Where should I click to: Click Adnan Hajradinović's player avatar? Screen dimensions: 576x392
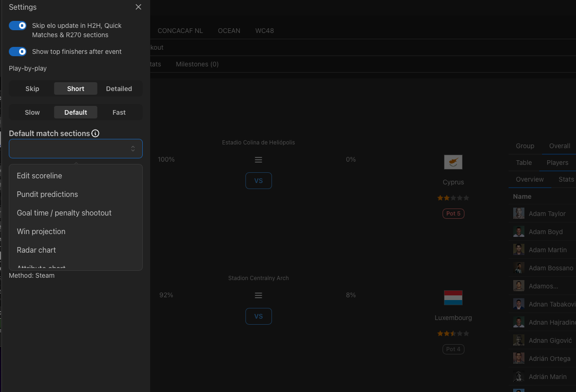point(519,322)
